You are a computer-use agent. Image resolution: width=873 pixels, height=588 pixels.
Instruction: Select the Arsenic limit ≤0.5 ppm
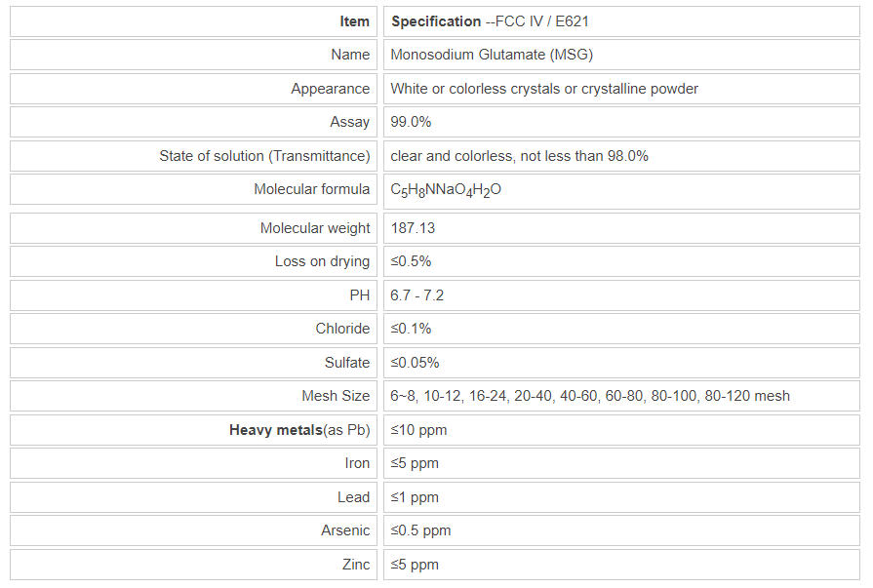[x=420, y=530]
